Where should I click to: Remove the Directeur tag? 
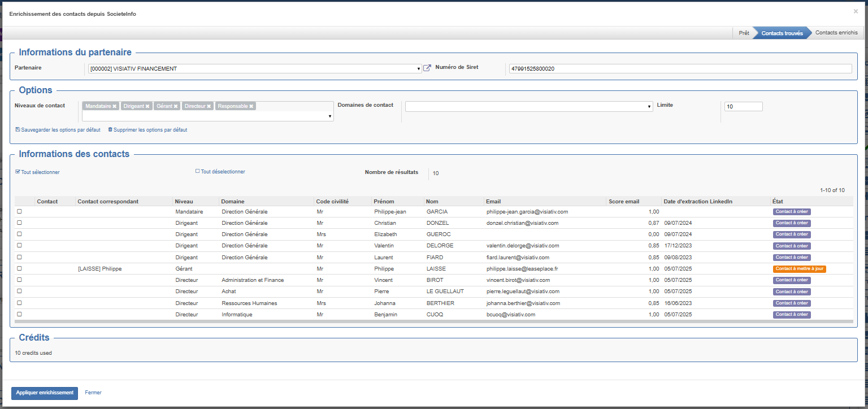pos(209,106)
